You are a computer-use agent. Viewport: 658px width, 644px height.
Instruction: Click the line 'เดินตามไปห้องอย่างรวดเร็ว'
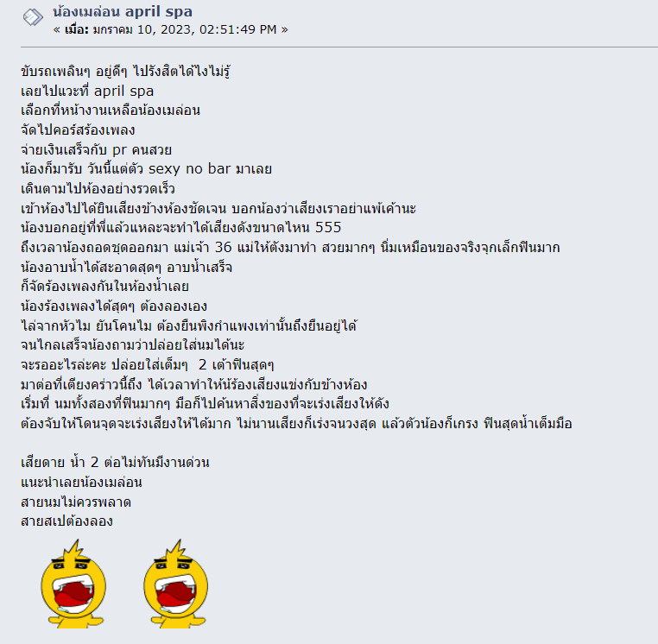point(98,189)
